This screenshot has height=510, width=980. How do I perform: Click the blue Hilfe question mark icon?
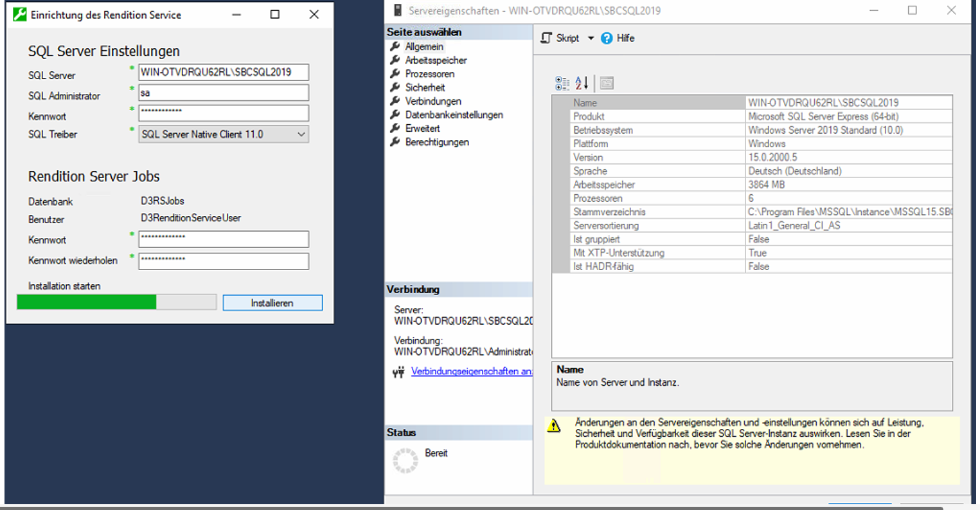pos(607,39)
